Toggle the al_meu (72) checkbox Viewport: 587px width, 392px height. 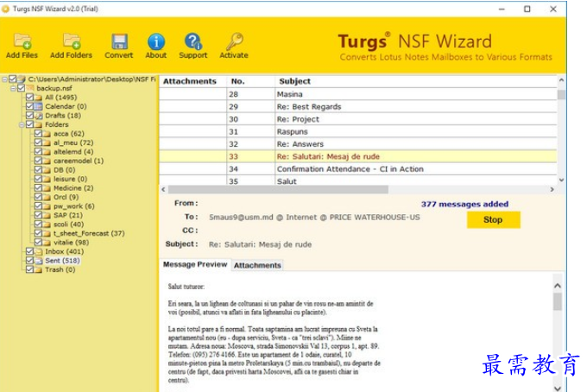click(39, 142)
